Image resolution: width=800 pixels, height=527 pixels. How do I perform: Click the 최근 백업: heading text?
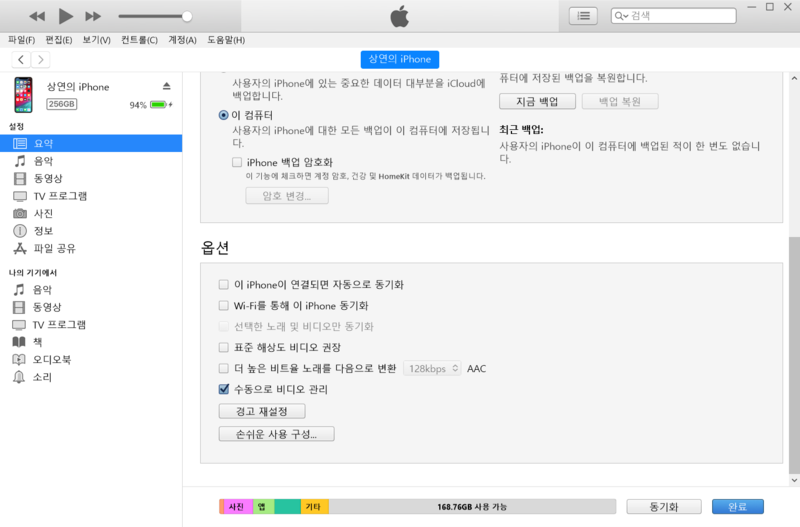coord(521,130)
